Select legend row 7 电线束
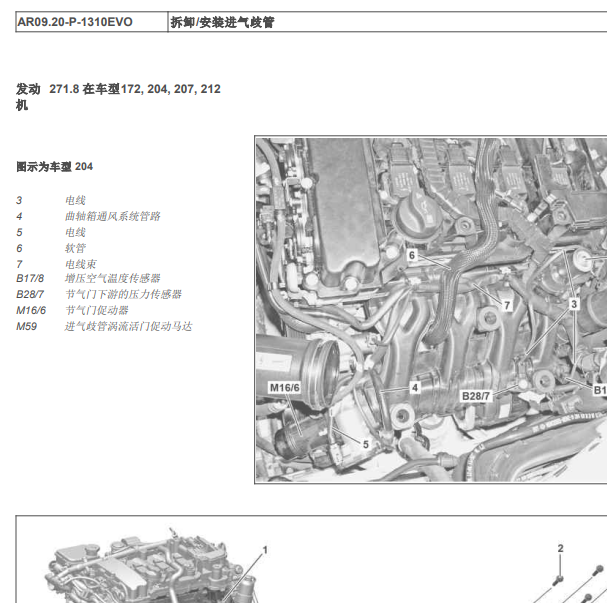The height and width of the screenshot is (603, 607). [x=56, y=264]
